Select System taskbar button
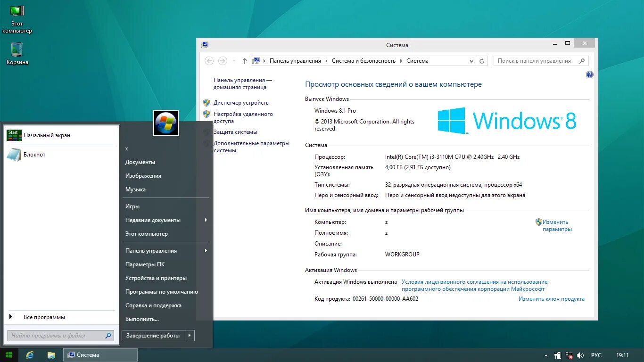Screen dimensions: 644x362 [100, 355]
